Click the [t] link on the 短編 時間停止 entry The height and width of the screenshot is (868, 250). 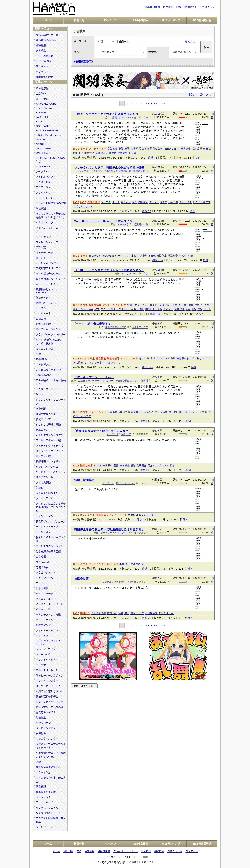click(212, 479)
